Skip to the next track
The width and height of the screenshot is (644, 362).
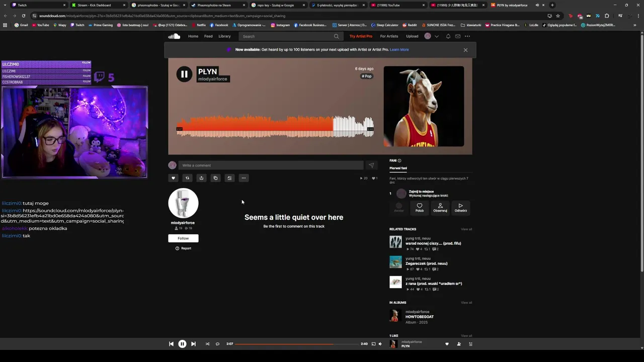point(193,344)
